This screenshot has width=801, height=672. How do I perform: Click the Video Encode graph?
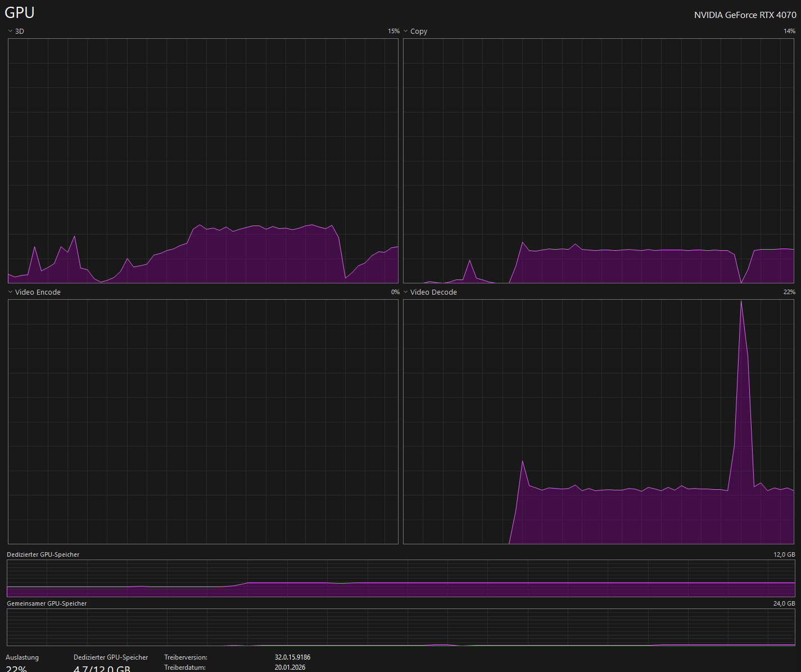pyautogui.click(x=203, y=422)
